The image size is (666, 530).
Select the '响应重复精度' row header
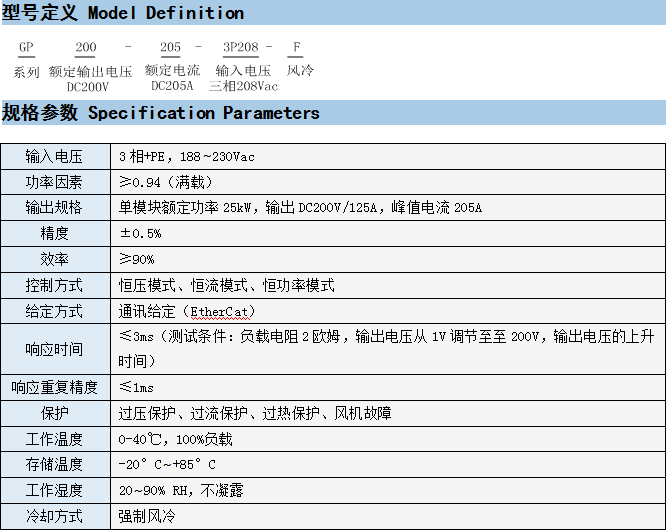(56, 387)
